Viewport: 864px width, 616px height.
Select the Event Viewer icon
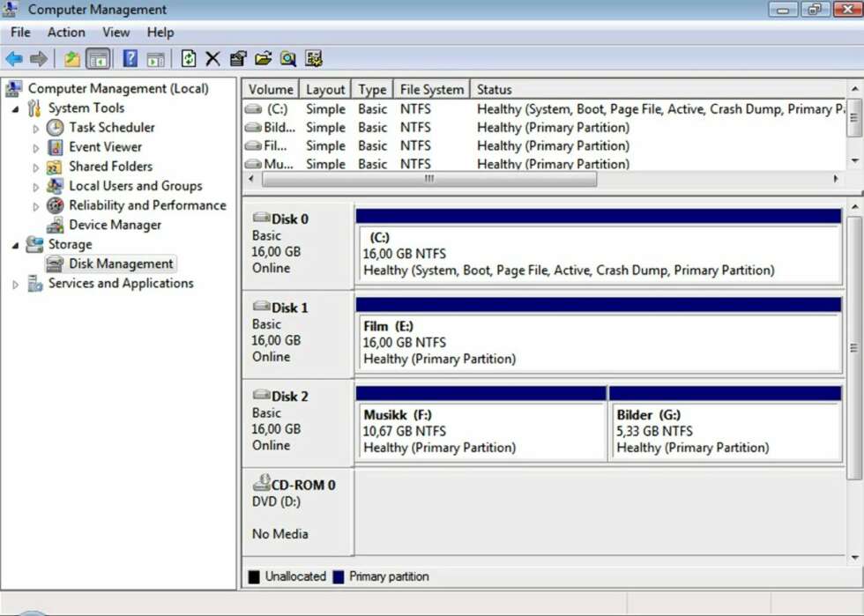(x=55, y=147)
